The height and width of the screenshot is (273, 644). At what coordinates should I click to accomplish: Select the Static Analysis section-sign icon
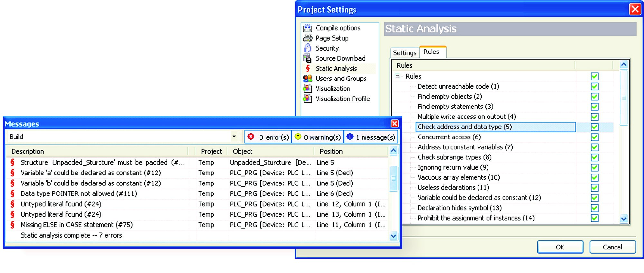(308, 68)
